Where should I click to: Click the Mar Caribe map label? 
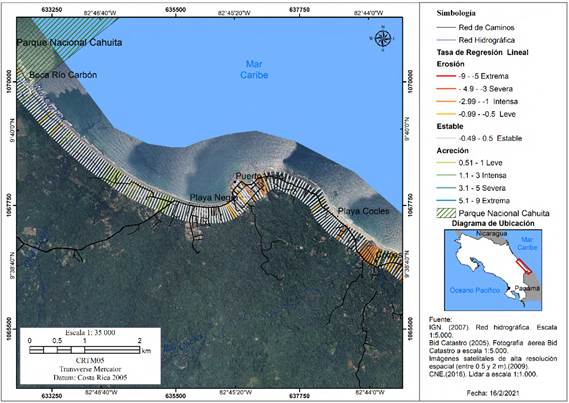pos(254,70)
